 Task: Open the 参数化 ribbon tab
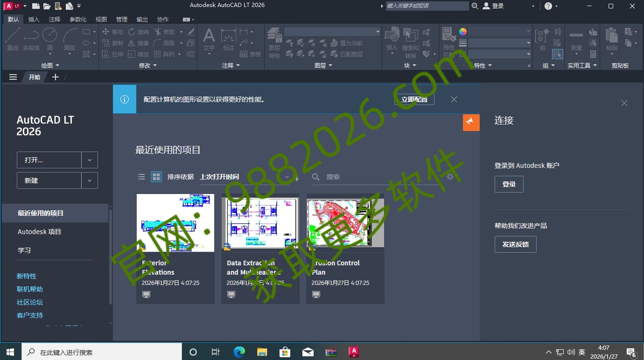coord(78,19)
